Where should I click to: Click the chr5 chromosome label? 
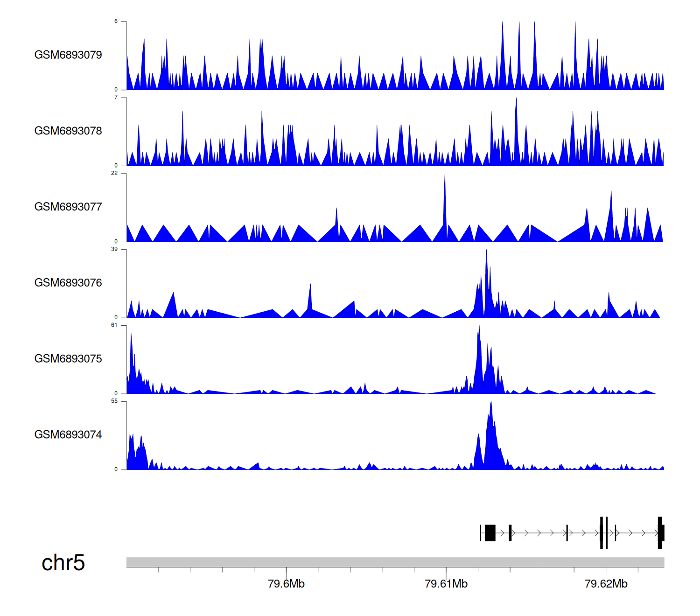tap(63, 563)
